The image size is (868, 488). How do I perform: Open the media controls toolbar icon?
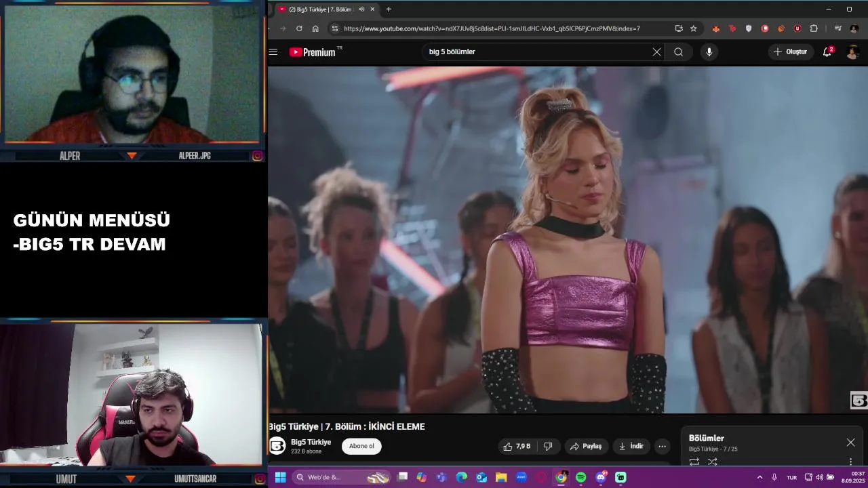tap(838, 28)
